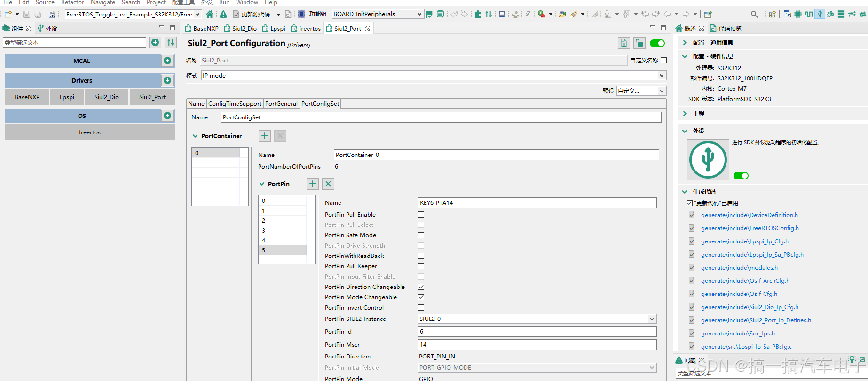The width and height of the screenshot is (868, 381).
Task: Collapse the 生成代码 section
Action: tap(685, 191)
